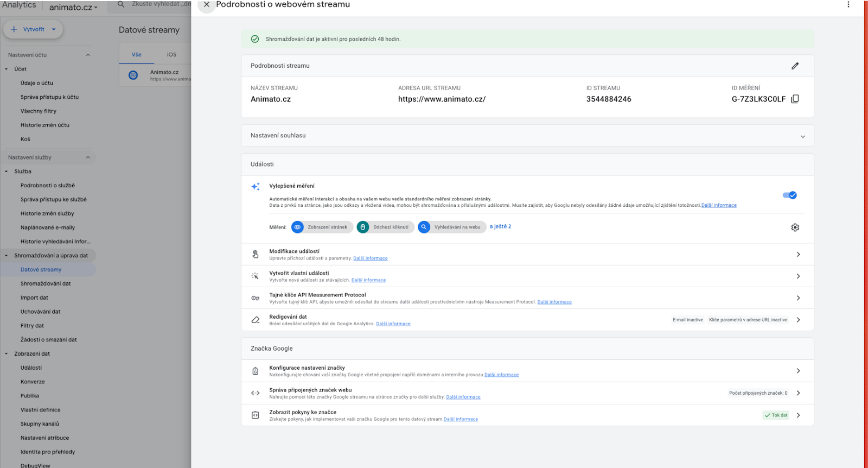This screenshot has height=468, width=868.
Task: Close the web stream details panel
Action: pos(207,4)
